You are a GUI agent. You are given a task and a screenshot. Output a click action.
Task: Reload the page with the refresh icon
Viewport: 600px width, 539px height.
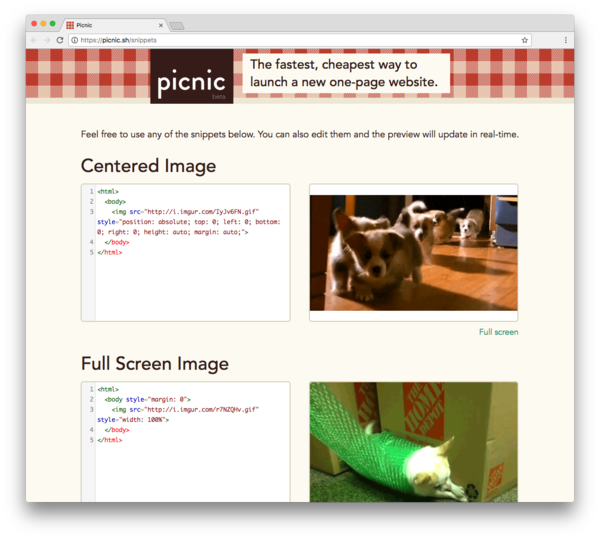click(x=60, y=40)
